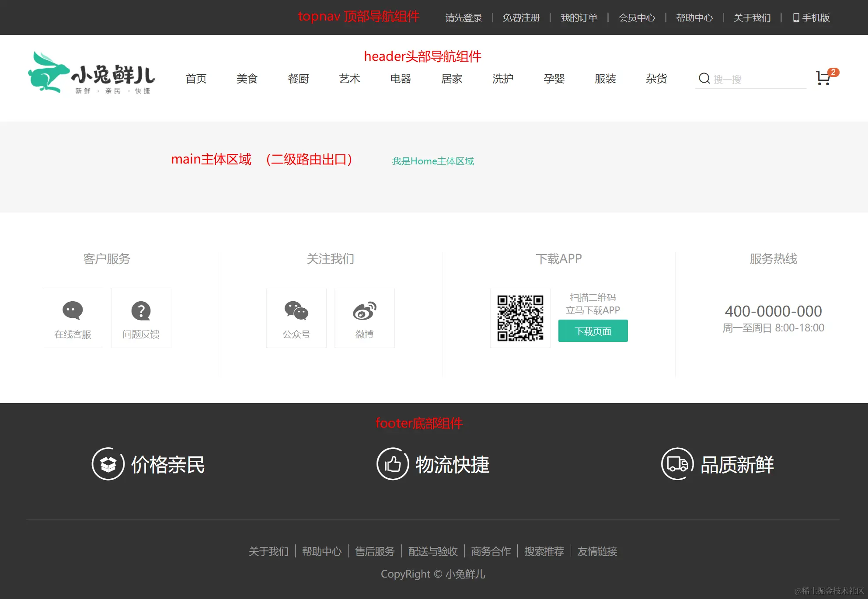Click the 价格亲民 box icon
The image size is (868, 599).
coord(108,464)
